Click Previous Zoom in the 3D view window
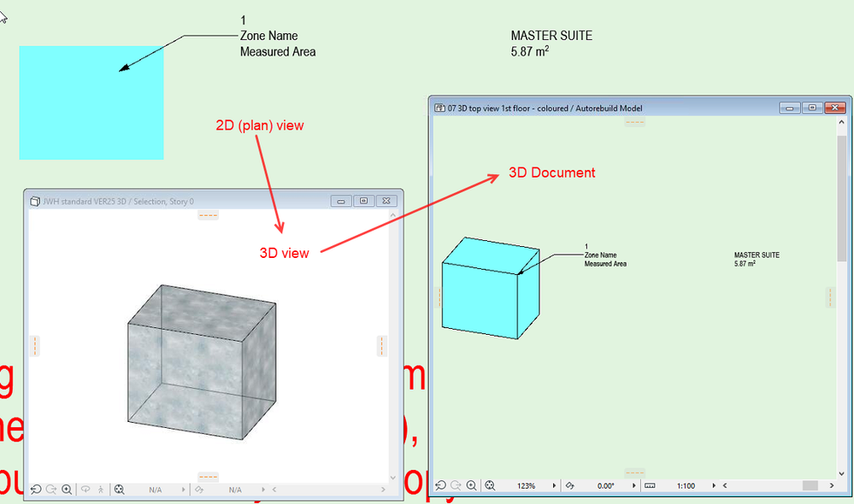 [36, 489]
